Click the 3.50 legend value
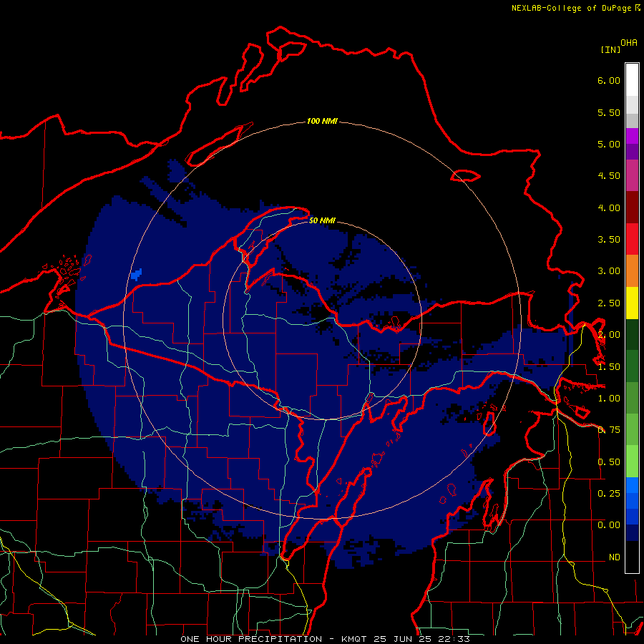 (x=609, y=240)
